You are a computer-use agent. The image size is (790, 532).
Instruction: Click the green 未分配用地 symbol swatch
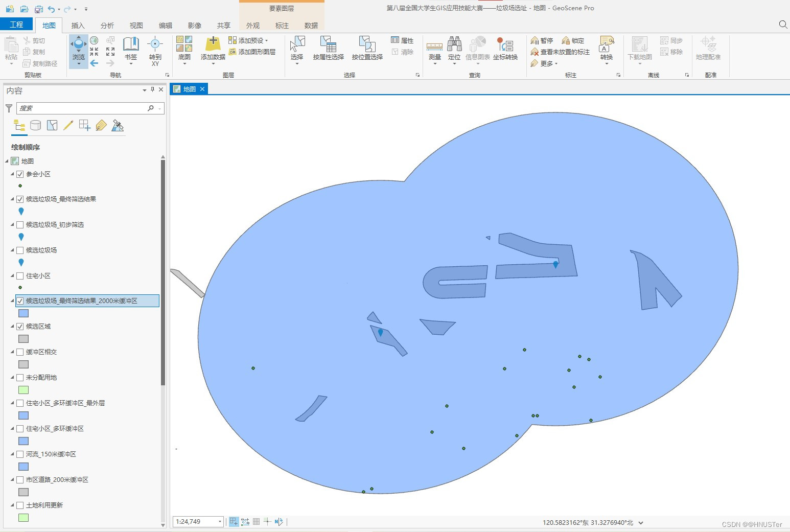click(24, 390)
